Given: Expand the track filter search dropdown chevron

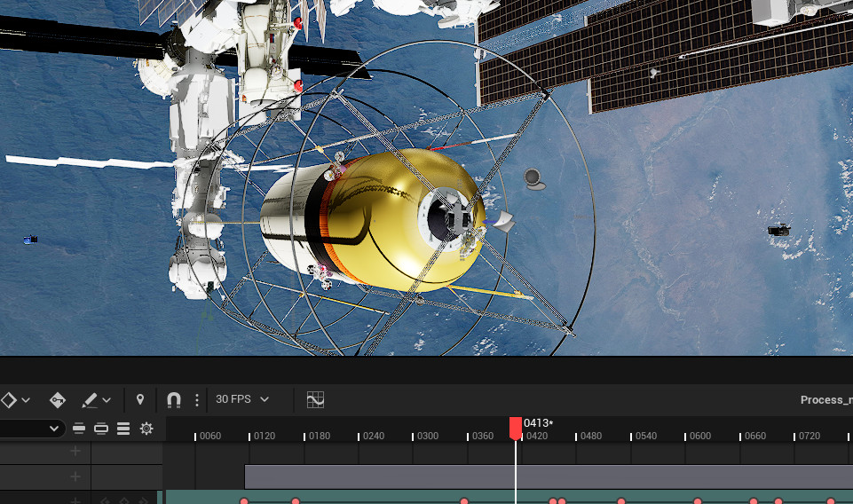Looking at the screenshot, I should click(x=54, y=429).
